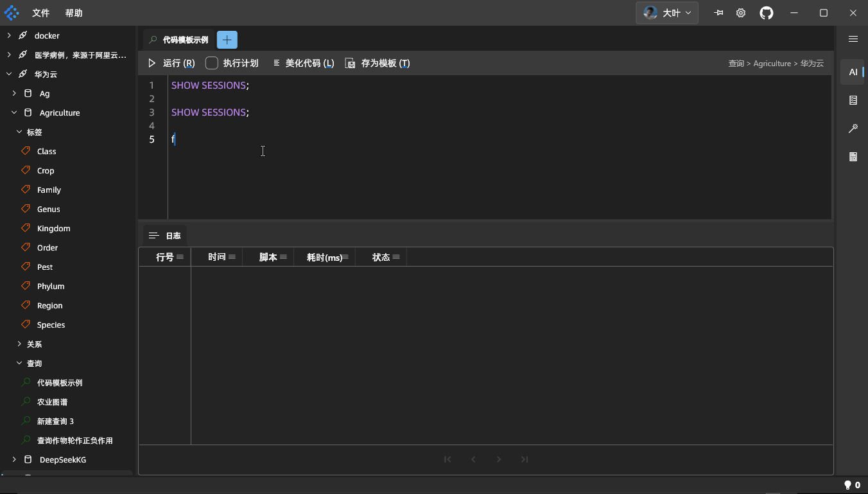Click the 查询 > Agriculture > 华为云 breadcrumb

[x=776, y=64]
